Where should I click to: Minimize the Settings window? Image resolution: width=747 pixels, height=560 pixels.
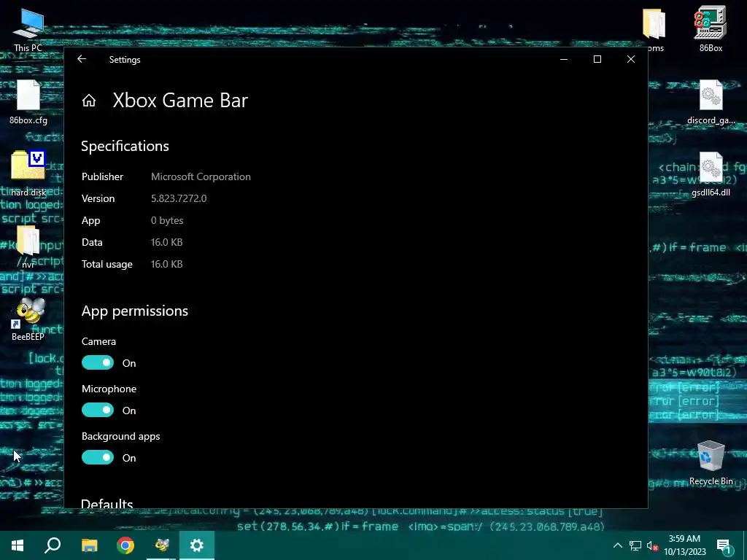click(564, 59)
